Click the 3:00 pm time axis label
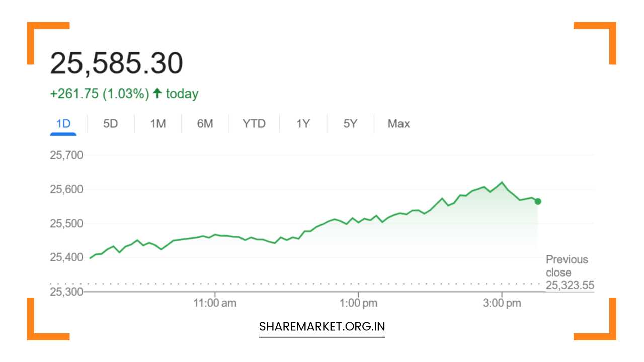The height and width of the screenshot is (362, 644). [502, 303]
